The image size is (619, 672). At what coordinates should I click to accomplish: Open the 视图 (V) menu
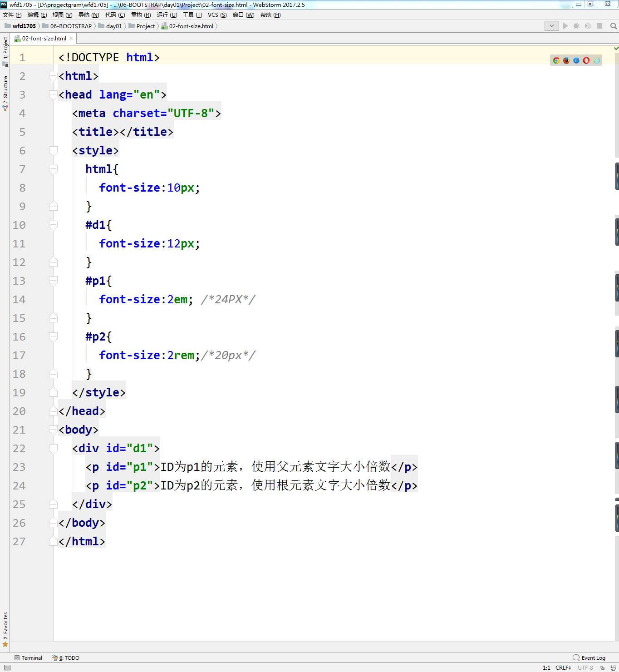click(x=63, y=15)
